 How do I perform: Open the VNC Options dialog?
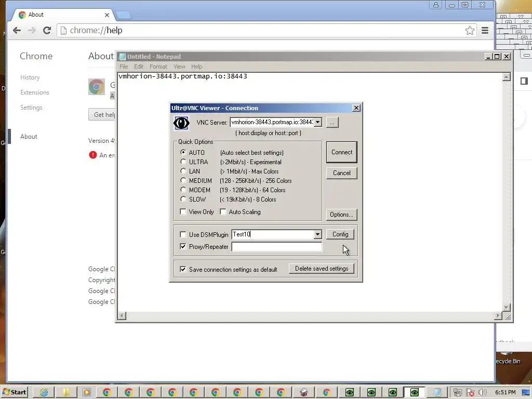(x=342, y=215)
